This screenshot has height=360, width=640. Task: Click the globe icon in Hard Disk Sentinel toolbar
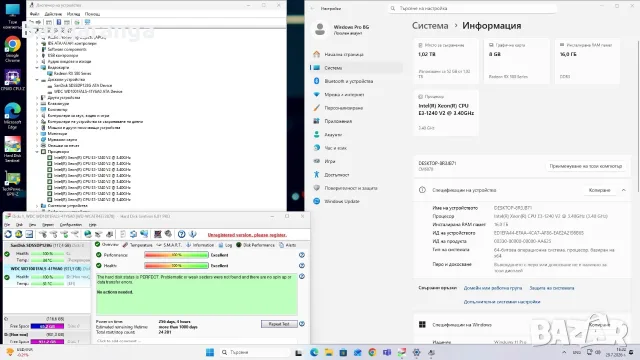point(87,234)
